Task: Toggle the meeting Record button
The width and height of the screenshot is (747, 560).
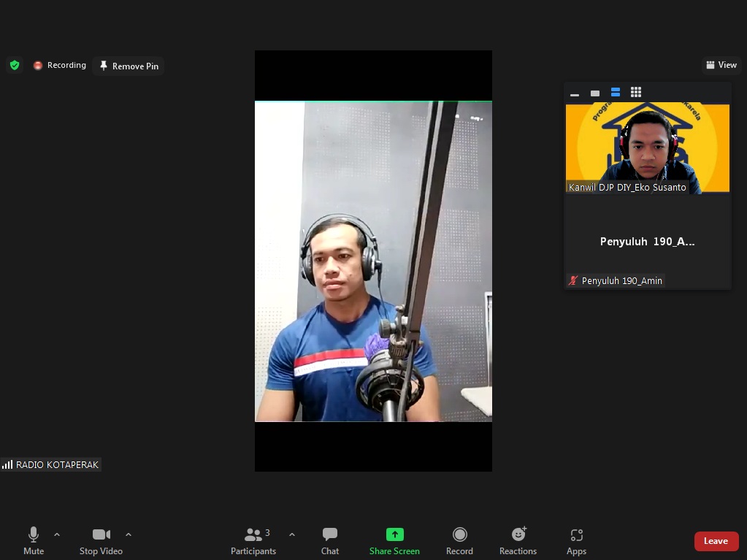Action: pyautogui.click(x=459, y=541)
